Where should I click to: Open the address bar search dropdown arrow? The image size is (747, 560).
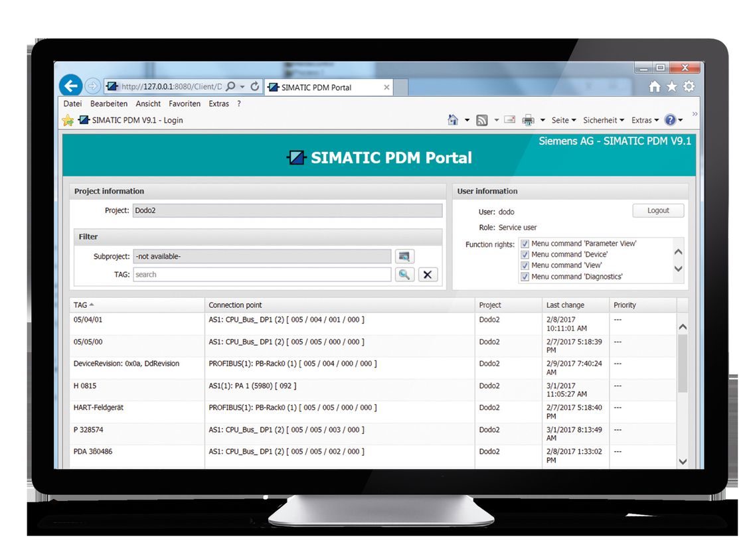click(x=242, y=87)
